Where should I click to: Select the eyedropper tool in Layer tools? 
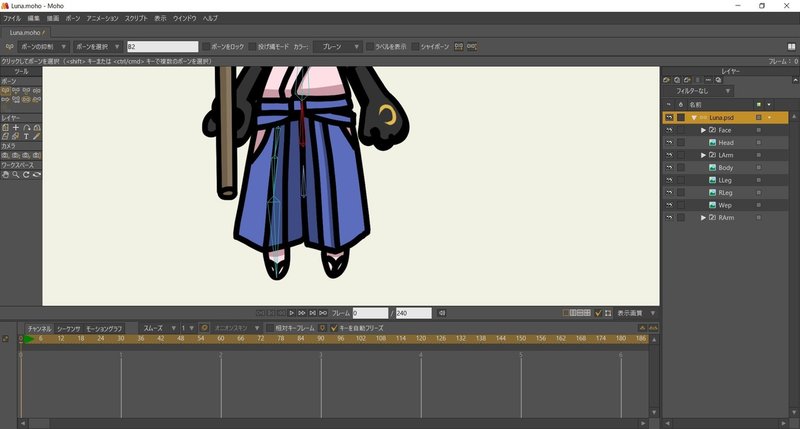[36, 137]
